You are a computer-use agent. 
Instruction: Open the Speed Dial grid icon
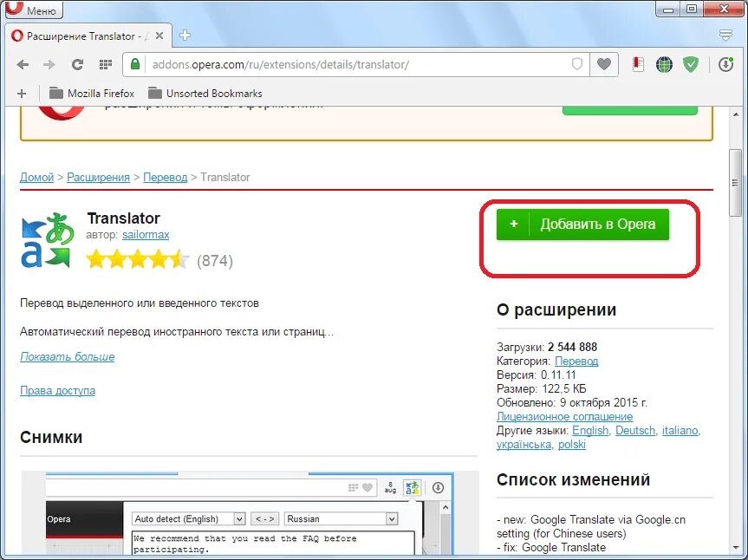(106, 64)
